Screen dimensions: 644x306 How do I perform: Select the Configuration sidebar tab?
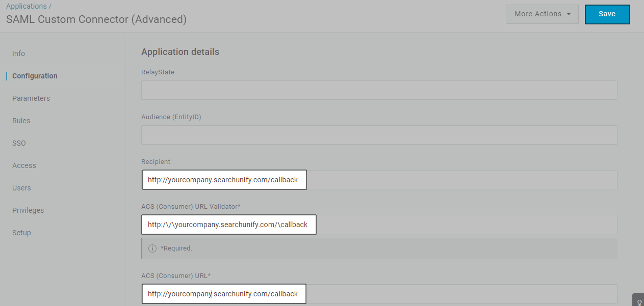[x=35, y=76]
